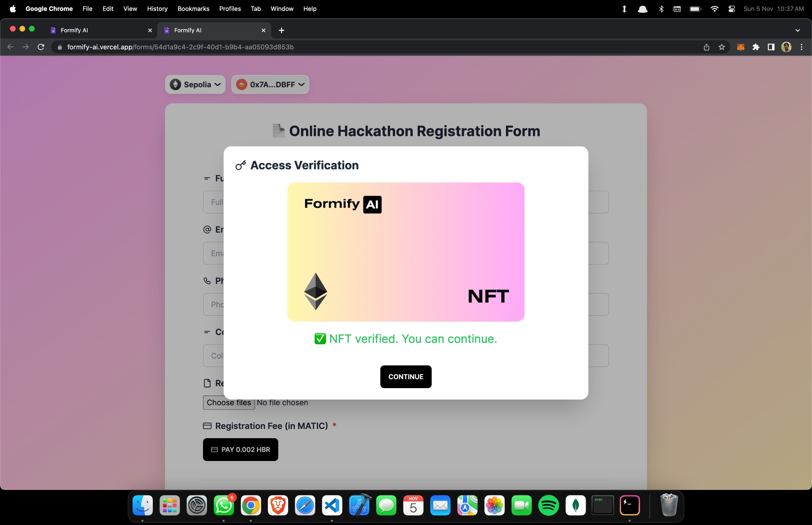The image size is (812, 525).
Task: Toggle the Chrome side panel icon
Action: coord(771,47)
